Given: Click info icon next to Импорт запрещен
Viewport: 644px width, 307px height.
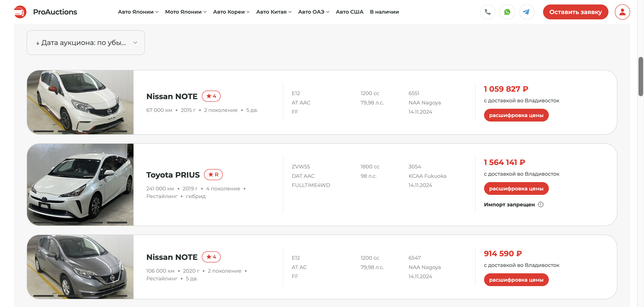Looking at the screenshot, I should [x=541, y=204].
